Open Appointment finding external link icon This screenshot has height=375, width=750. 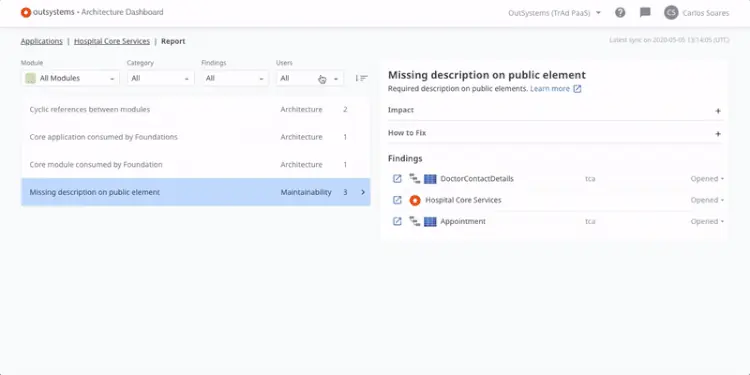pos(397,221)
